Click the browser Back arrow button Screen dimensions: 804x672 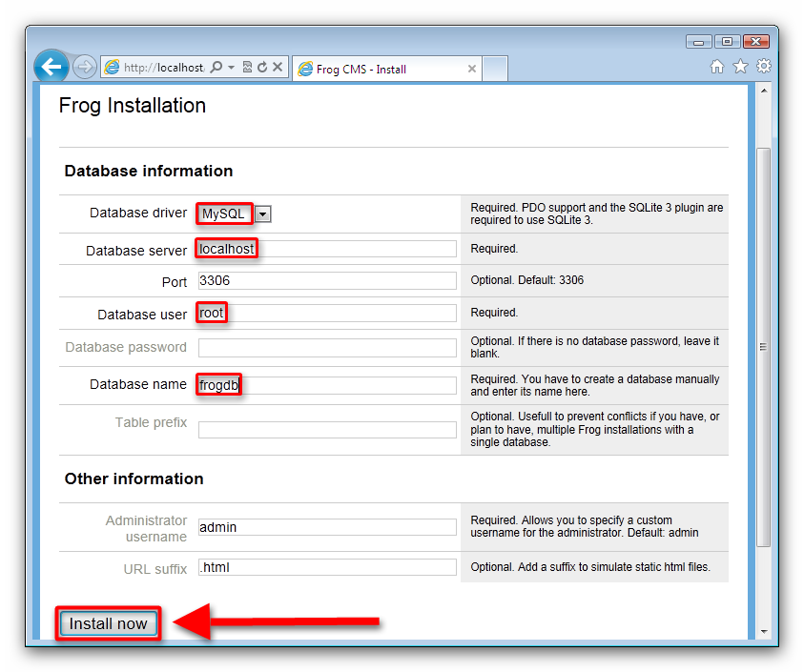click(x=52, y=67)
